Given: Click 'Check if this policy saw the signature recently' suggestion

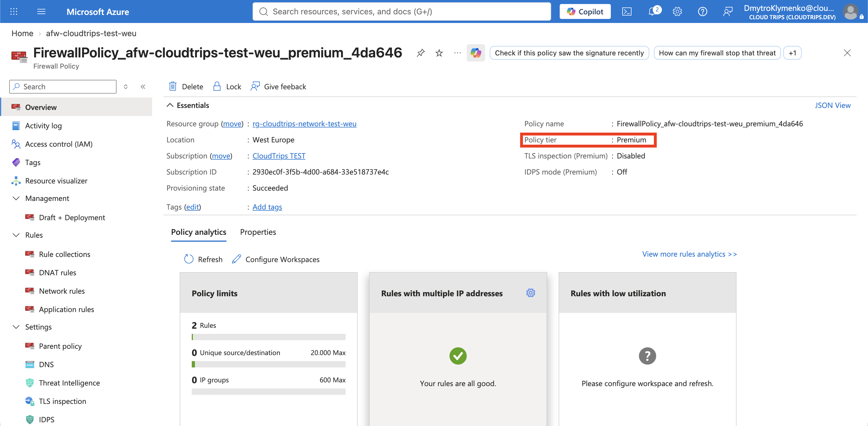Looking at the screenshot, I should tap(569, 53).
